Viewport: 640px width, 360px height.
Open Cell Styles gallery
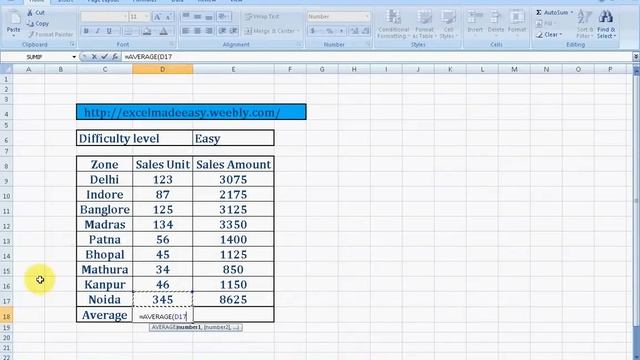448,24
